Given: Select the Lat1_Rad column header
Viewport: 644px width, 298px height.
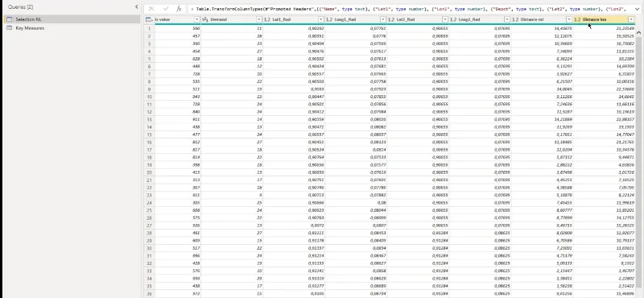Looking at the screenshot, I should click(x=294, y=19).
